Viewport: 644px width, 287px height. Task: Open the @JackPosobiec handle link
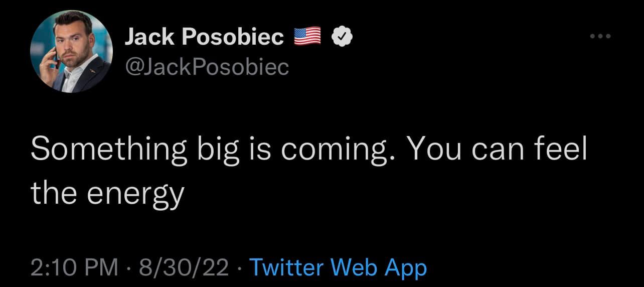pos(206,66)
